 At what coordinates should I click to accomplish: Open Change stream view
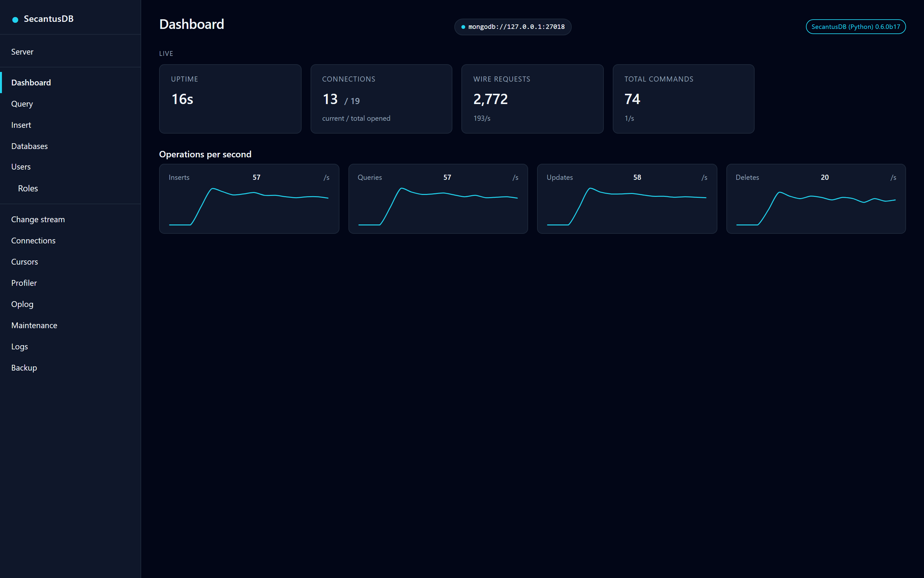pyautogui.click(x=70, y=219)
